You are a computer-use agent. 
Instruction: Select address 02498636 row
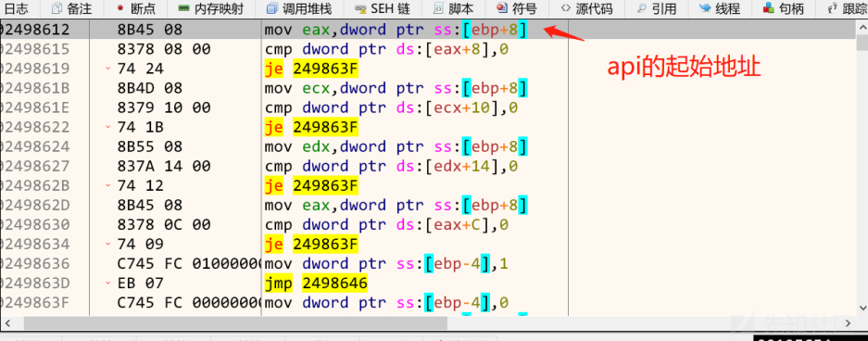point(35,263)
